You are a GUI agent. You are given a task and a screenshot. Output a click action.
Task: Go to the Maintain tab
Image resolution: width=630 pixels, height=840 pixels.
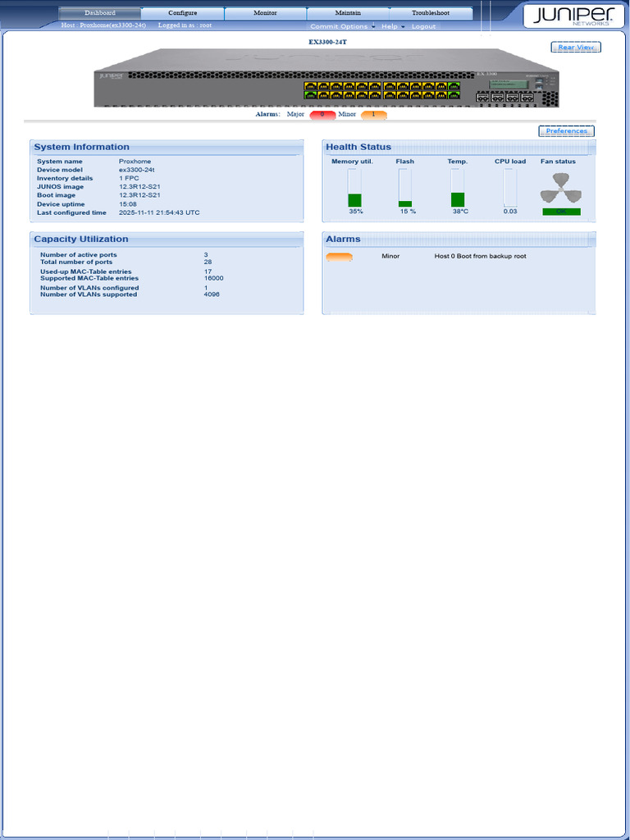pos(348,13)
